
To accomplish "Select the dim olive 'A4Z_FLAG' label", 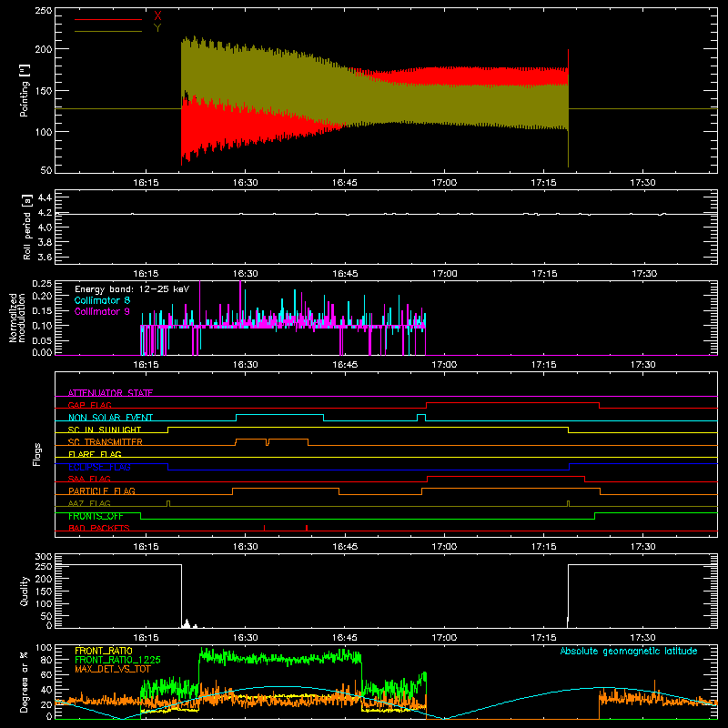I will point(89,503).
